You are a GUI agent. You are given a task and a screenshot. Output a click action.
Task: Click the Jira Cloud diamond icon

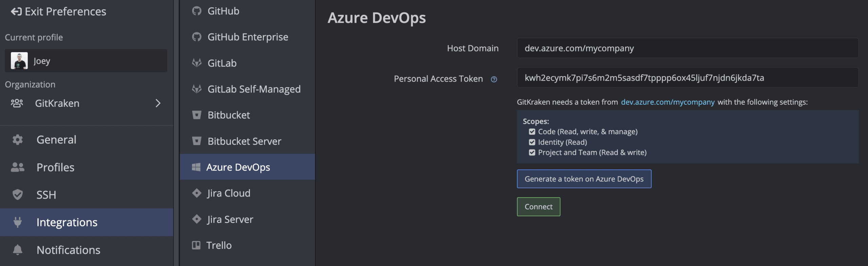coord(197,193)
